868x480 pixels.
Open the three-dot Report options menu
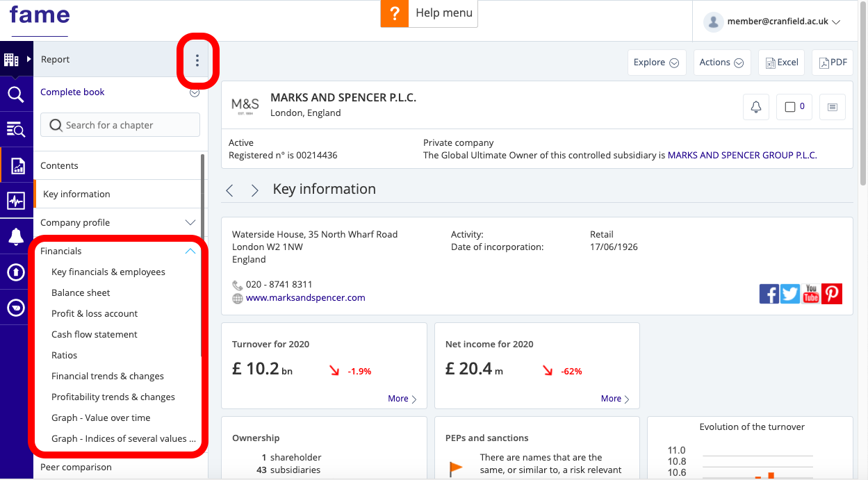(x=197, y=60)
